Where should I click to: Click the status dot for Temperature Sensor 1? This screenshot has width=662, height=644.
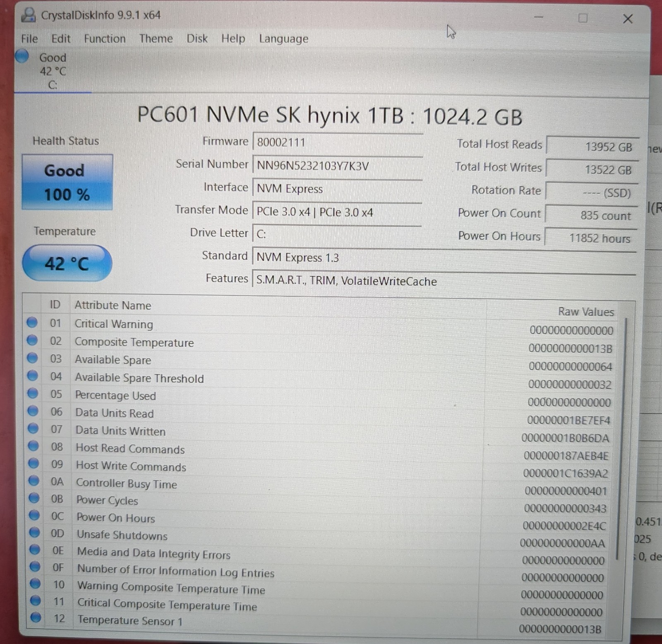tap(36, 617)
